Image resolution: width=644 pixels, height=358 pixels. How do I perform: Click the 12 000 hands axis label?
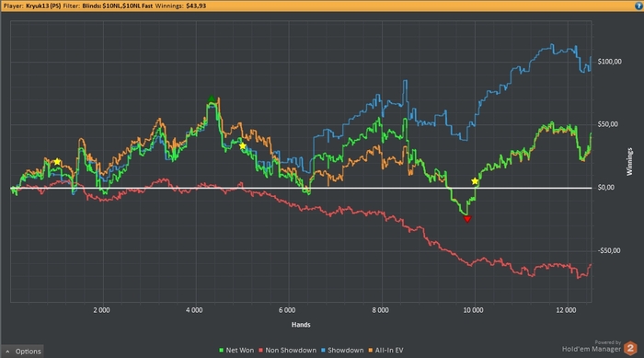tap(566, 310)
